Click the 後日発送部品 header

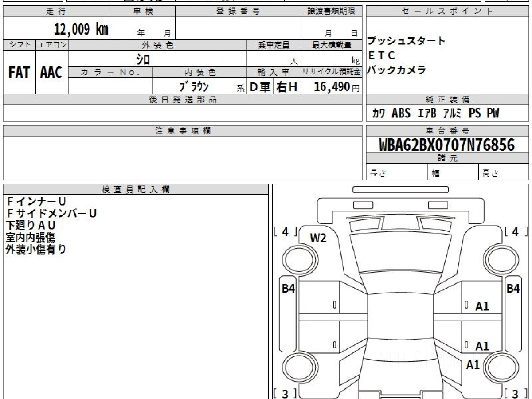[183, 100]
